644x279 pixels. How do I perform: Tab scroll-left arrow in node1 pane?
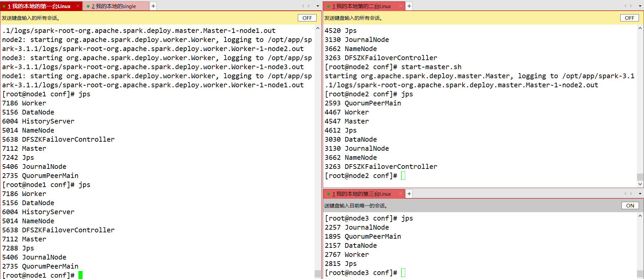tap(303, 6)
